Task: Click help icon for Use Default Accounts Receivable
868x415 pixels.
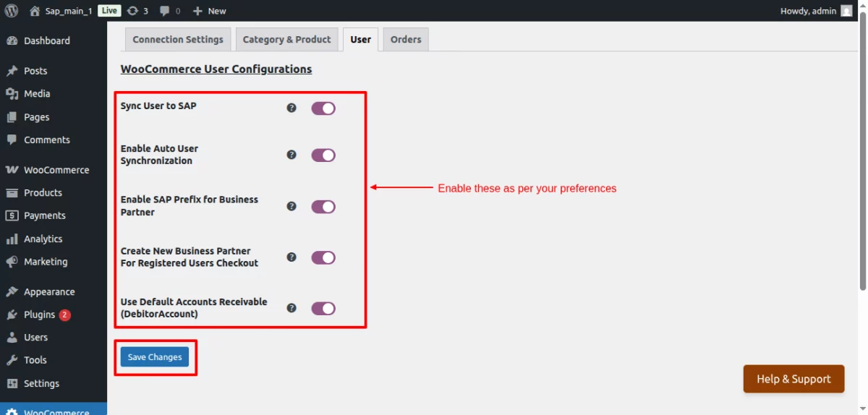Action: 292,308
